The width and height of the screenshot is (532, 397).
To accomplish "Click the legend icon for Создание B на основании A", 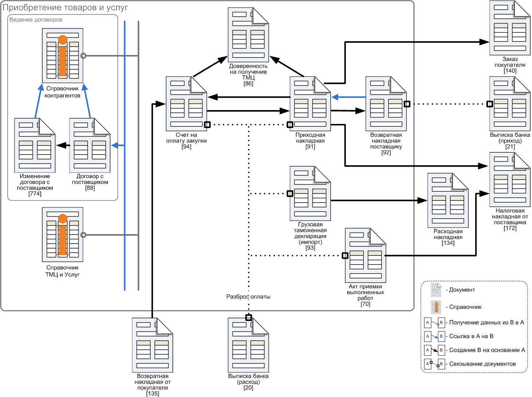I will (435, 350).
